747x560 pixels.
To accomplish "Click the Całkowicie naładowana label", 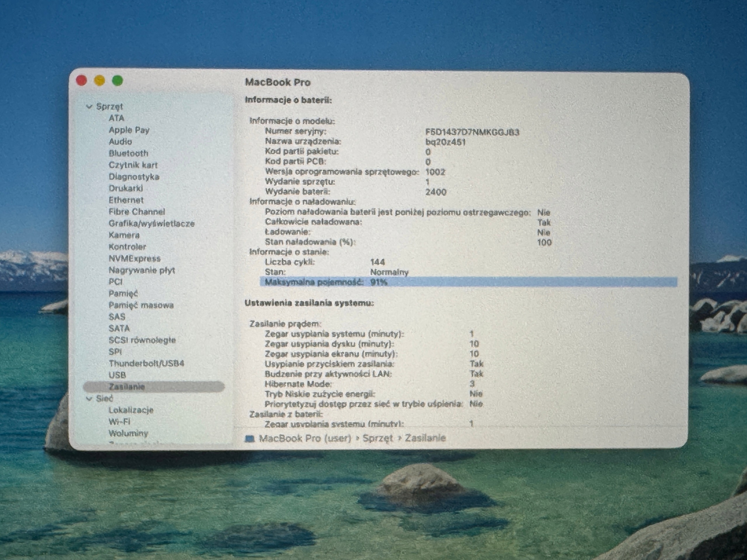I will click(x=313, y=222).
